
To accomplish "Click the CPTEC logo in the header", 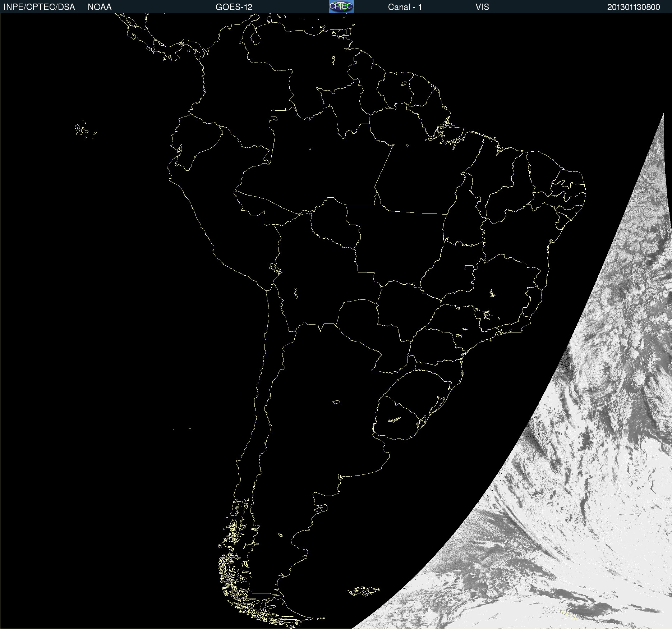I will [x=341, y=6].
